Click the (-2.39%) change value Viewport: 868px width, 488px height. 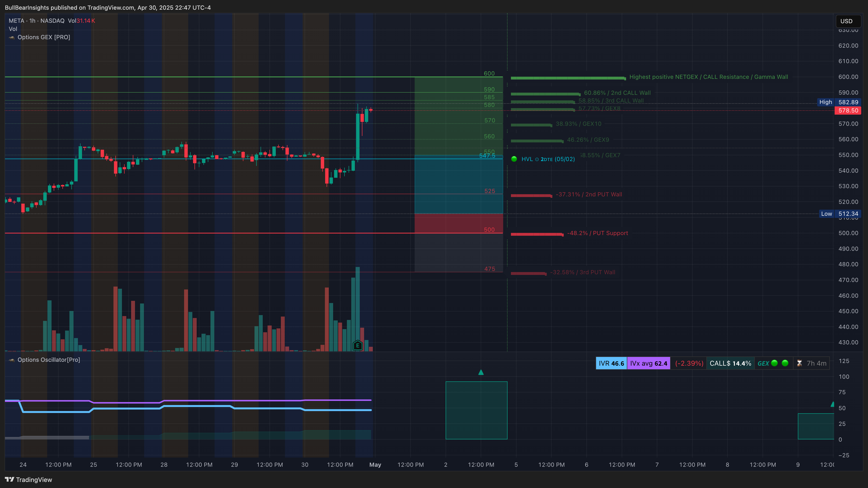(x=689, y=363)
